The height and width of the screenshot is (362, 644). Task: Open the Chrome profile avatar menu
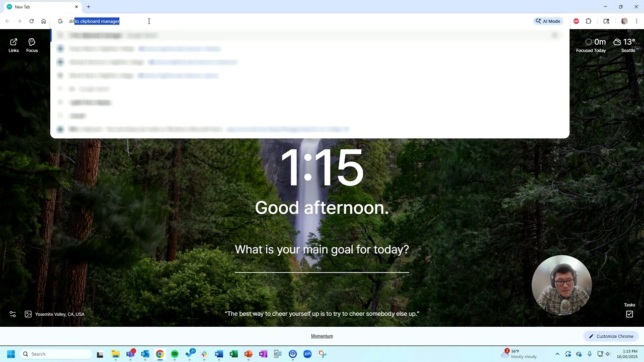tap(624, 21)
